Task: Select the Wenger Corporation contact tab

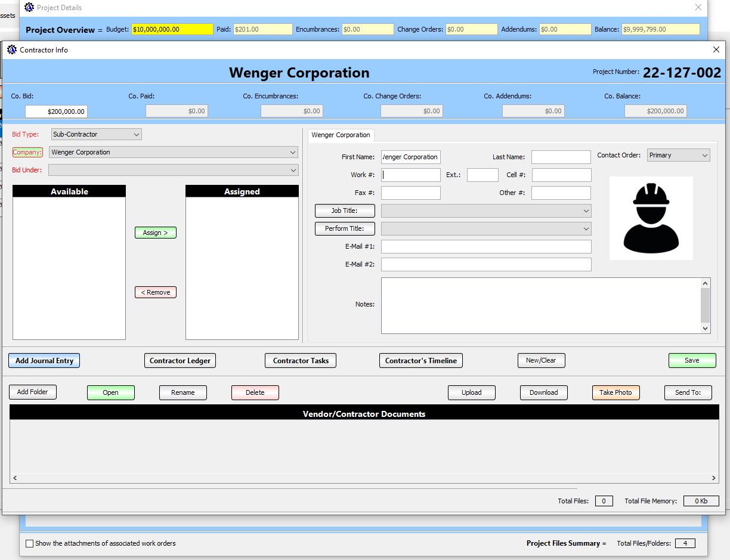Action: coord(341,135)
